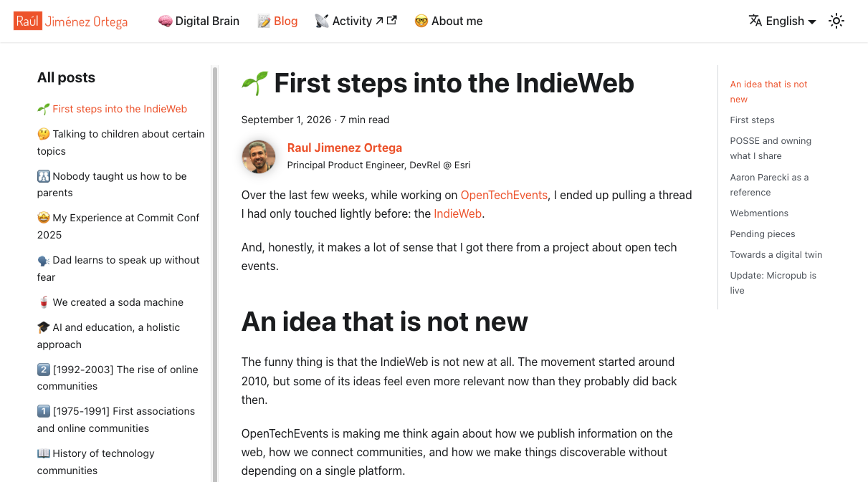
Task: Click the seedling icon in the post title
Action: coord(254,83)
